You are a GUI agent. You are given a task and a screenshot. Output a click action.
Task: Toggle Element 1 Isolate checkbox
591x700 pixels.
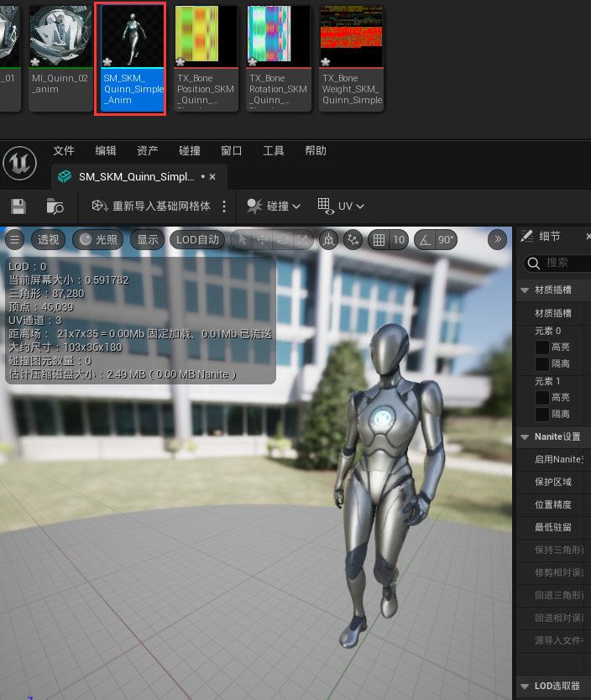click(542, 415)
